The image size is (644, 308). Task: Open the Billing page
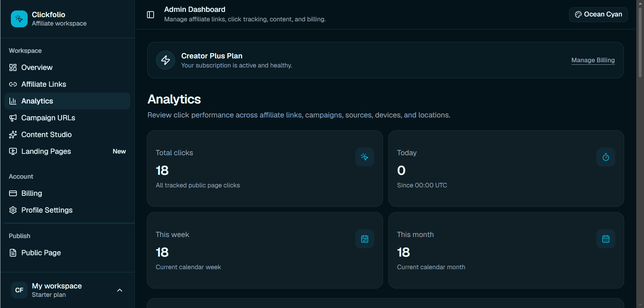67,193
